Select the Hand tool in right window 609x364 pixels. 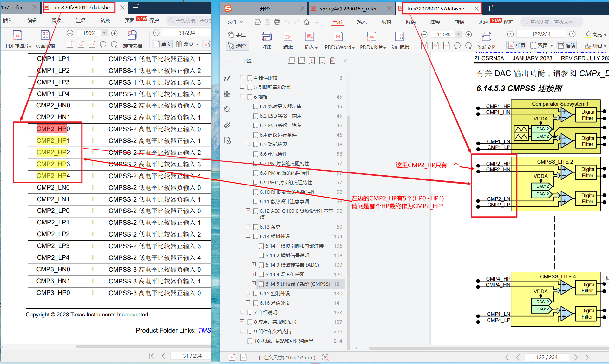click(237, 35)
